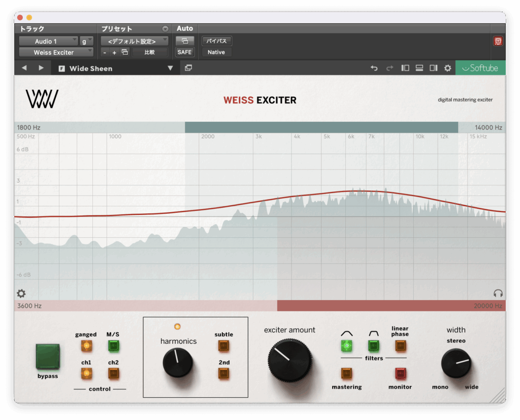Click the orange indicator above harmonics

tap(177, 327)
